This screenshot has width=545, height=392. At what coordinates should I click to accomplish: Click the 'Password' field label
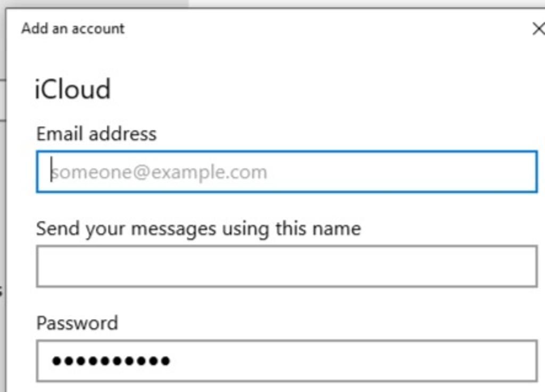77,323
